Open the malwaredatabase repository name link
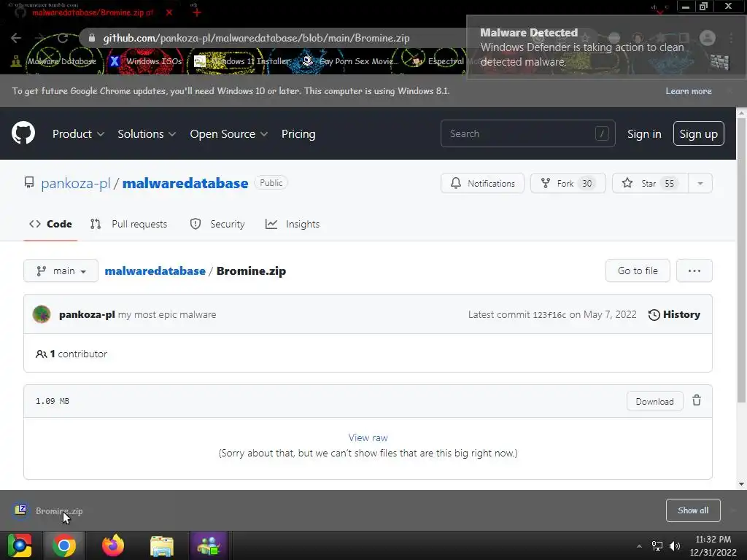Screen dimensions: 747x560 pyautogui.click(x=185, y=183)
